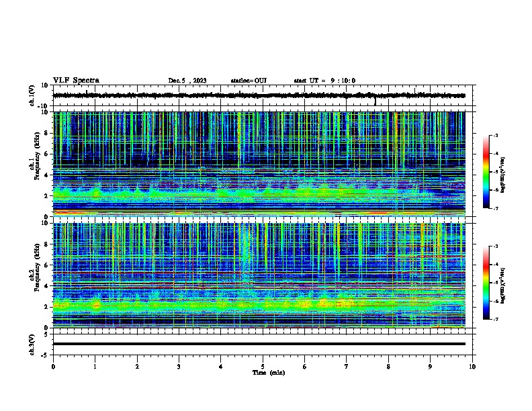Click the time-axis tick label "3"
The image size is (532, 411).
click(179, 367)
